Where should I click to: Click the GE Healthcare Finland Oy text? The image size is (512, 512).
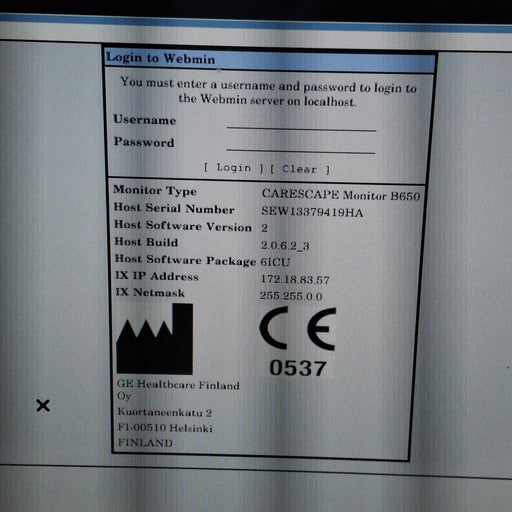[x=178, y=390]
